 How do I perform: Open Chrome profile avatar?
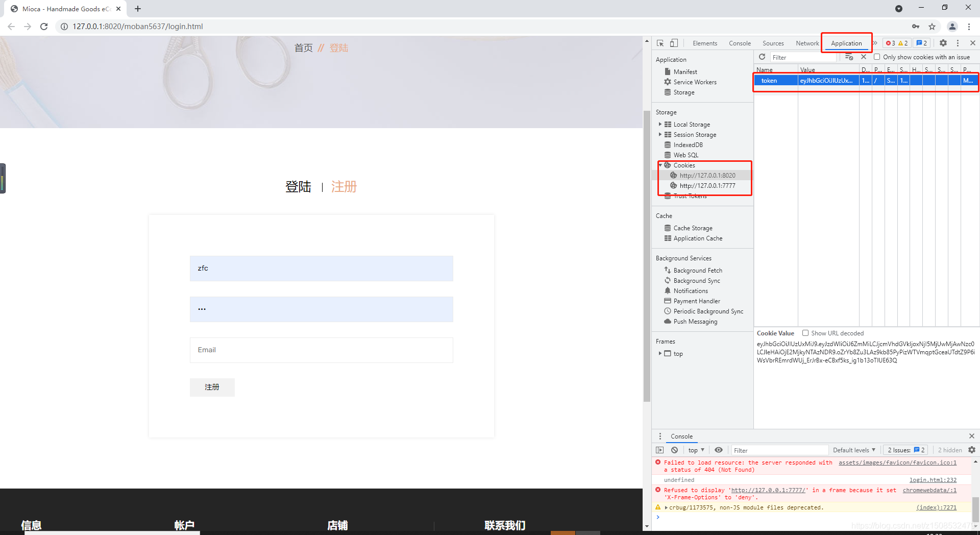952,27
